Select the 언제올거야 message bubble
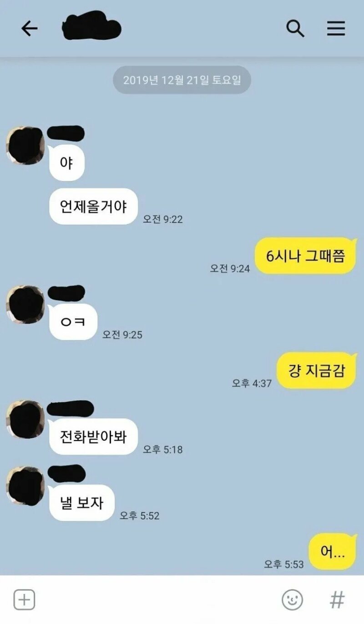The width and height of the screenshot is (364, 624). [x=93, y=206]
